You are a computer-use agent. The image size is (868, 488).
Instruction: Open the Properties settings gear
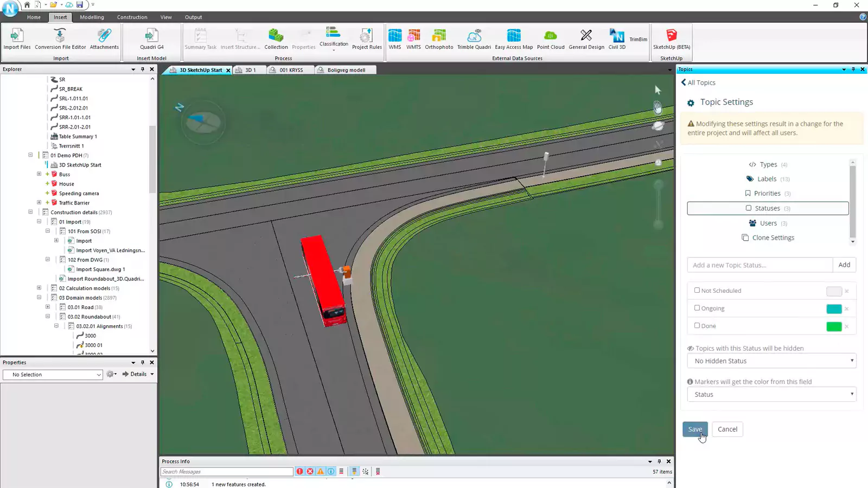[x=111, y=374]
